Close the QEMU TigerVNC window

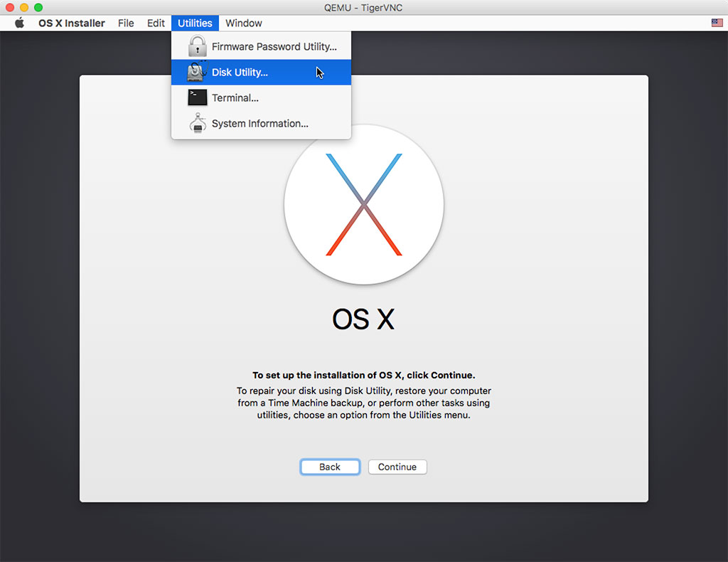tap(10, 7)
